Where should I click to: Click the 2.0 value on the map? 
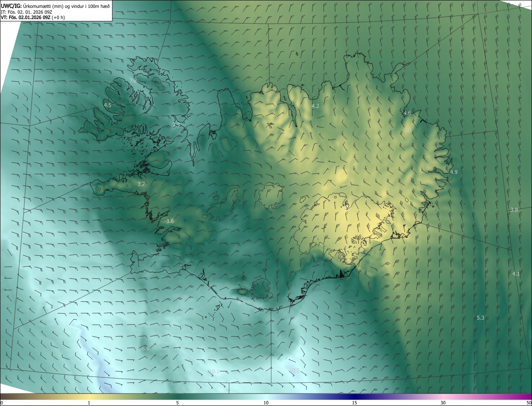(x=407, y=130)
